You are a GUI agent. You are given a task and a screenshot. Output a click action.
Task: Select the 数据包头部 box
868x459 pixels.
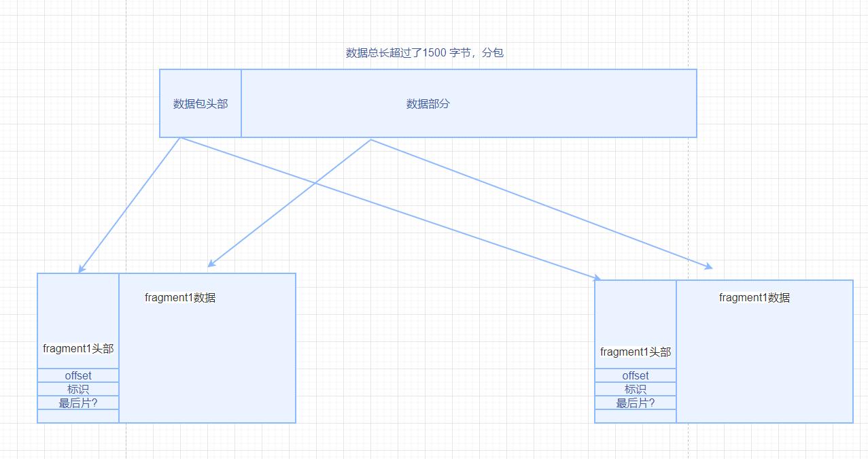(x=201, y=104)
